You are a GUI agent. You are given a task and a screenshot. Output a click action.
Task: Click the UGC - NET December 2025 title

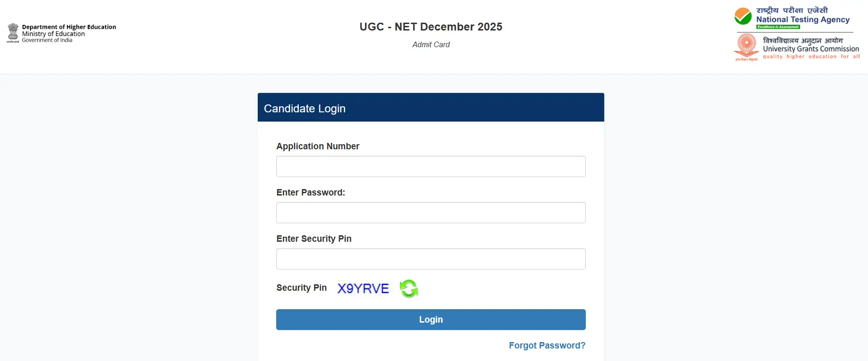(431, 26)
